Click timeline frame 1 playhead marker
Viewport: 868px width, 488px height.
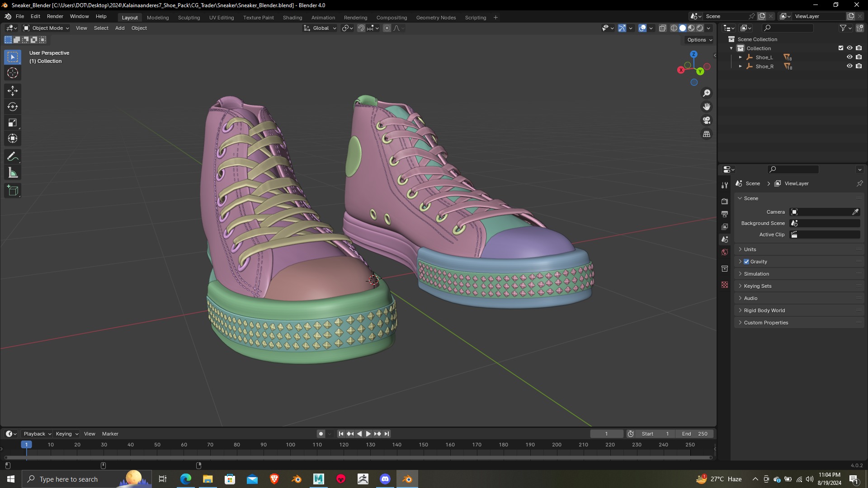pyautogui.click(x=26, y=445)
